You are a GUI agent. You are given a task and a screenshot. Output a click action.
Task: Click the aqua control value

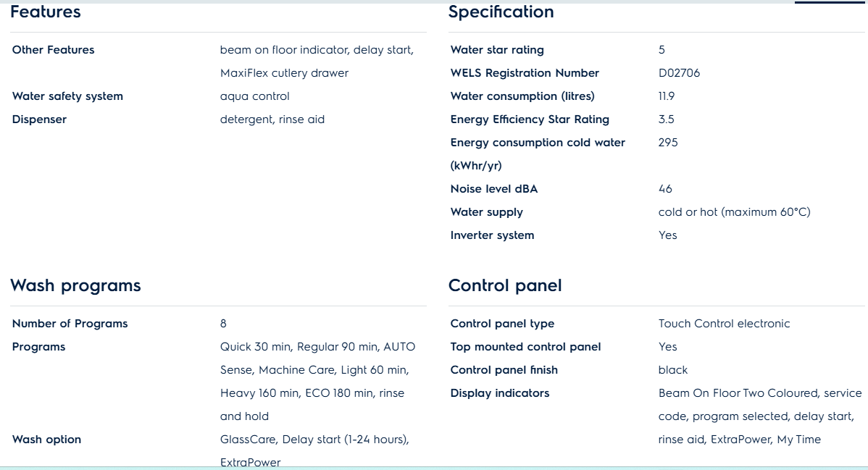point(254,96)
